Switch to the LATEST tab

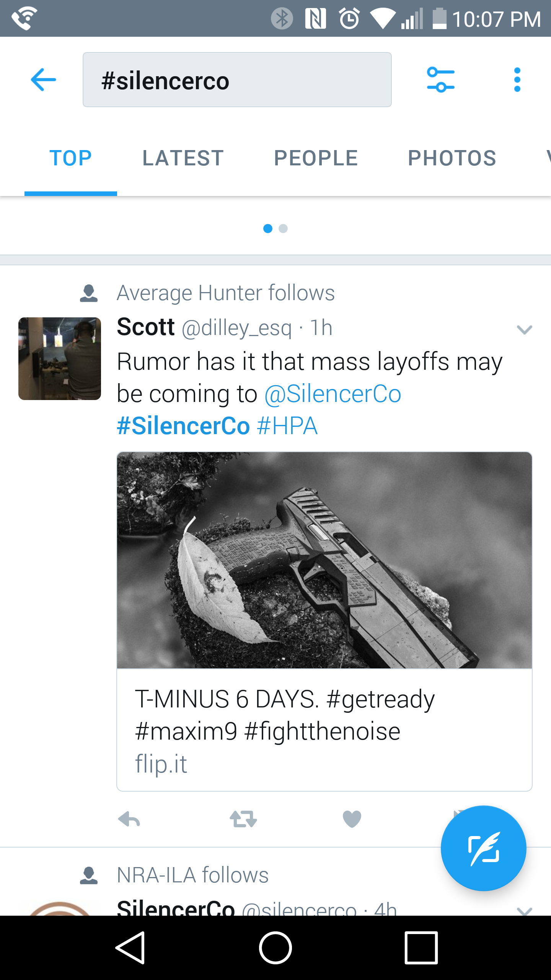183,158
